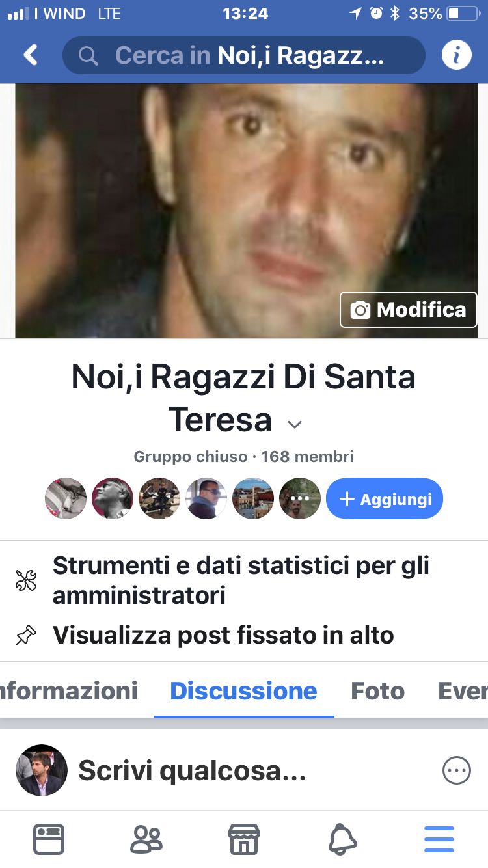This screenshot has height=868, width=488.
Task: Tap the search magnifier icon
Action: tap(88, 56)
